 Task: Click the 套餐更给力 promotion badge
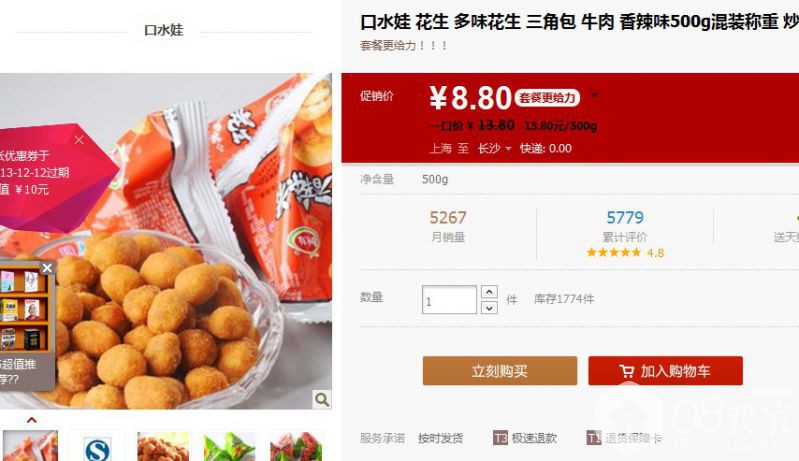tap(547, 98)
